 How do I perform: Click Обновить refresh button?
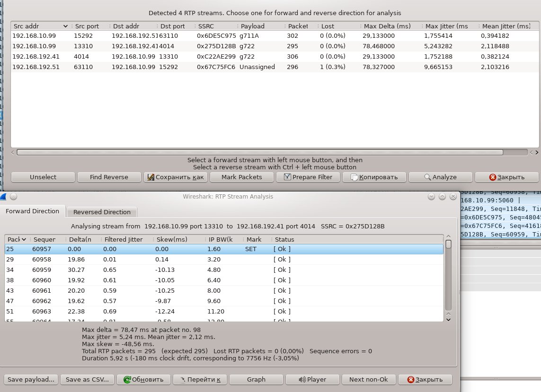click(x=143, y=379)
